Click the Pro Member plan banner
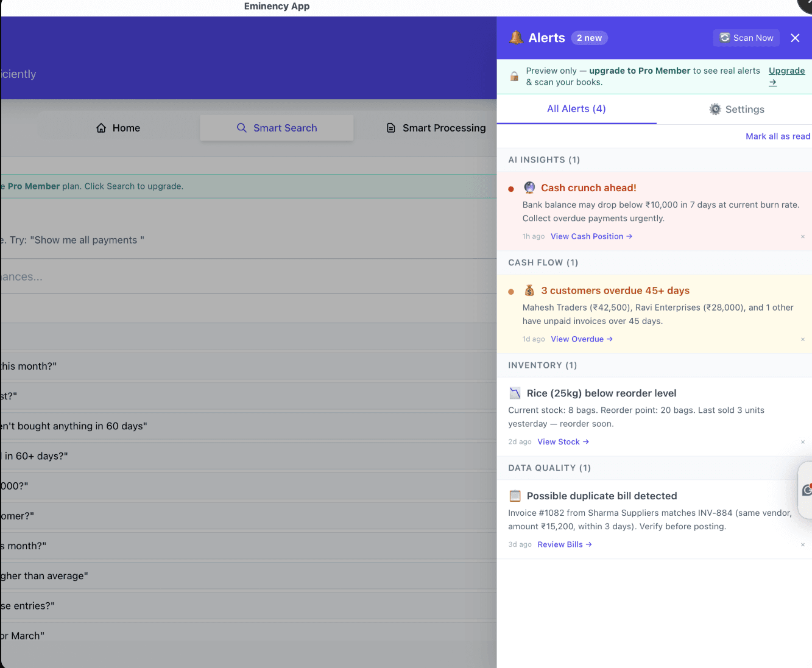 [x=249, y=186]
